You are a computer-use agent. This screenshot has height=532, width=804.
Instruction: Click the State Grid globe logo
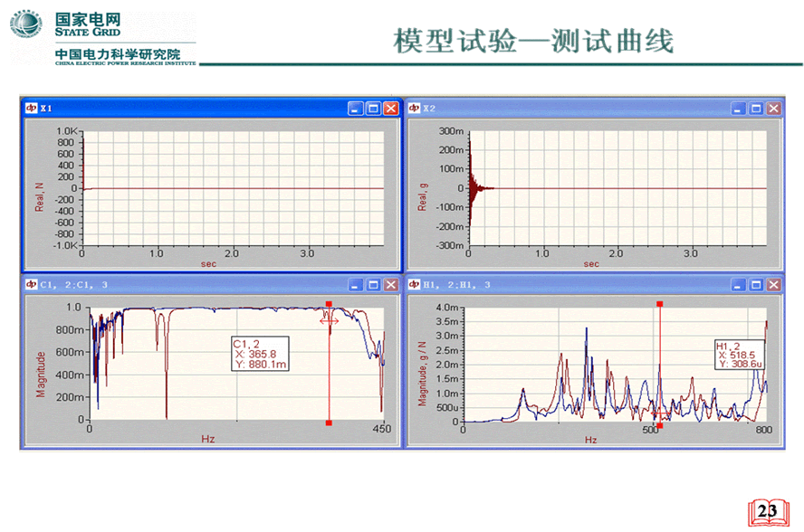pos(25,24)
